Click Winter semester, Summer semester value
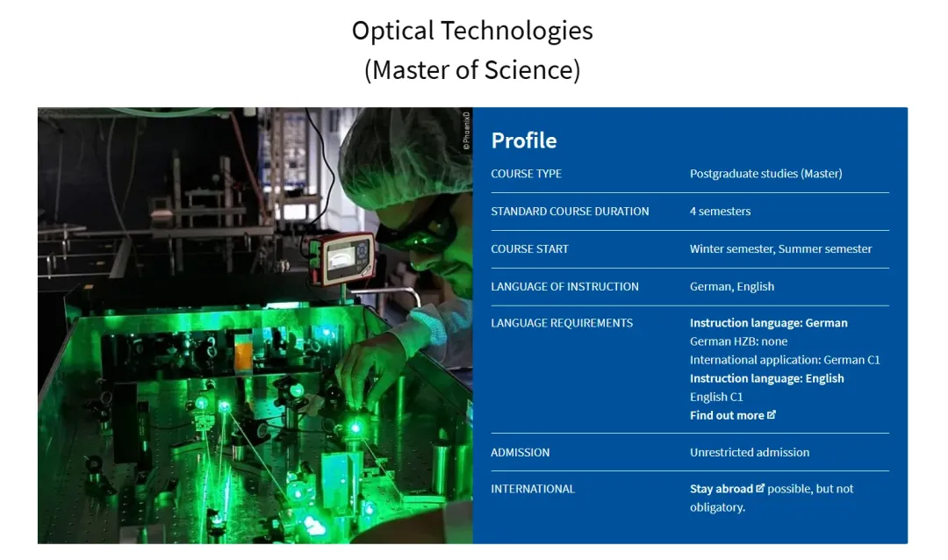 [x=780, y=249]
